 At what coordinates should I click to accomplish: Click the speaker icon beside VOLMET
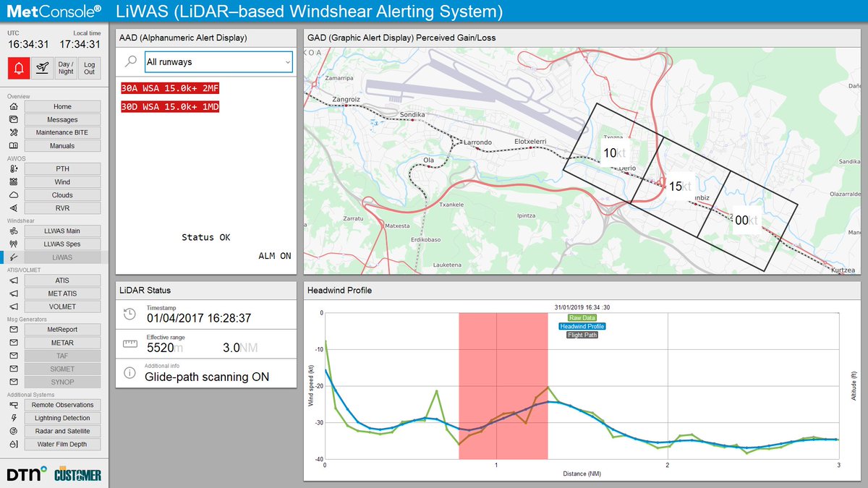tap(13, 307)
